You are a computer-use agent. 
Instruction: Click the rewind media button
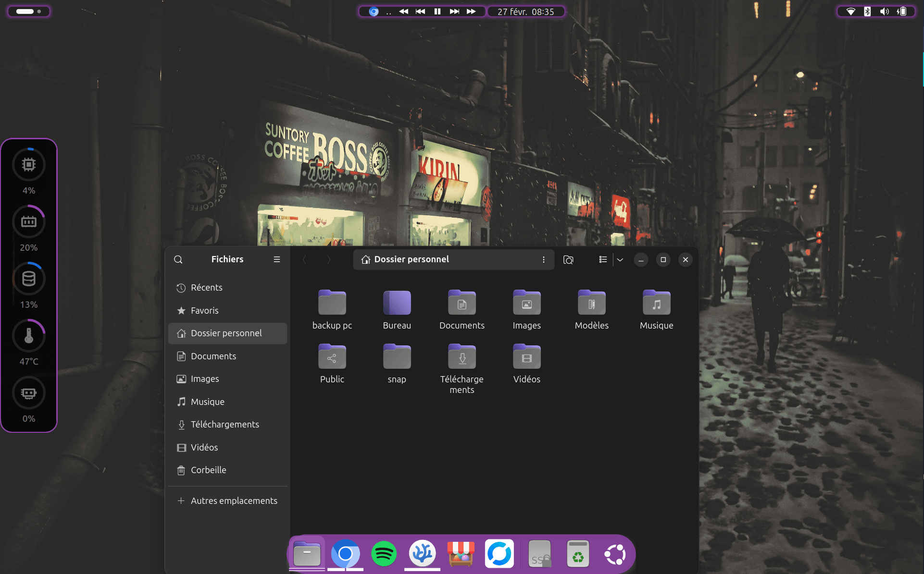point(404,12)
